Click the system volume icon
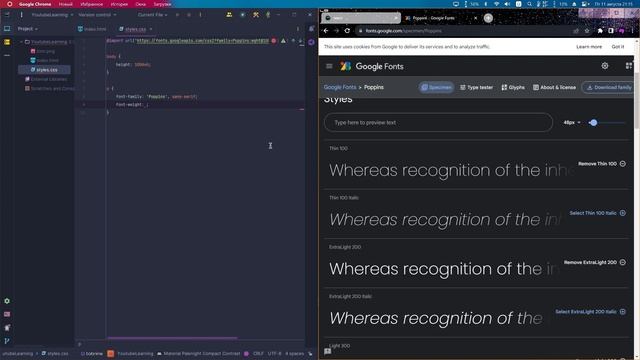Screen dimensions: 640x360 (507, 4)
